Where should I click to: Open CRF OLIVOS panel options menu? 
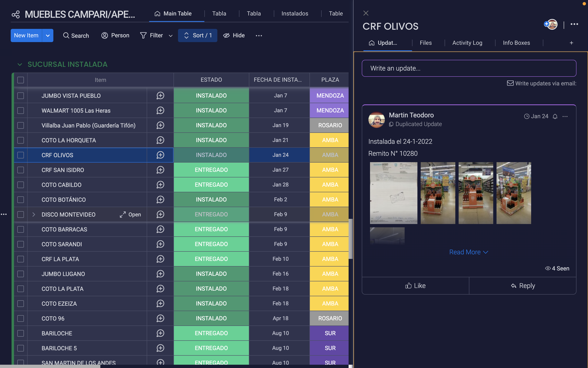coord(574,24)
